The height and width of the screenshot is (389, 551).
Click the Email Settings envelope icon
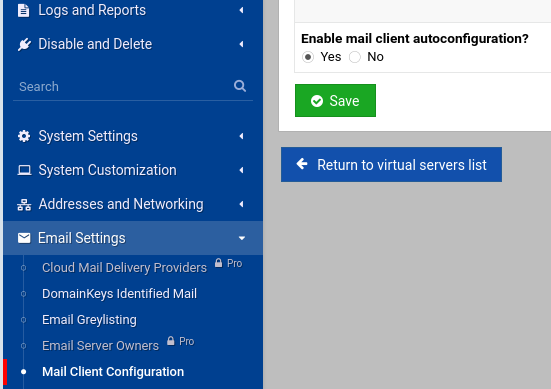click(24, 238)
